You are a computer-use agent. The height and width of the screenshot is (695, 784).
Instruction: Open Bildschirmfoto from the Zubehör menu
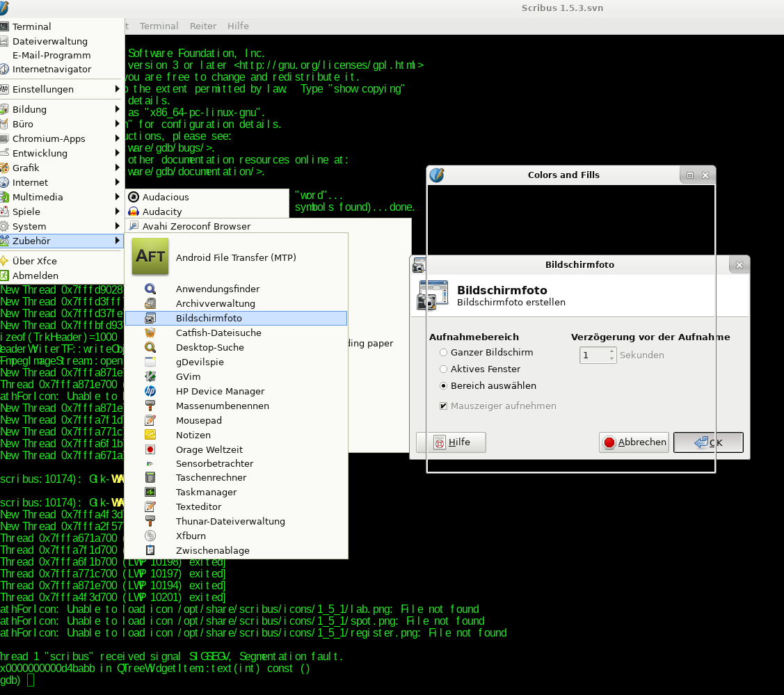[209, 318]
